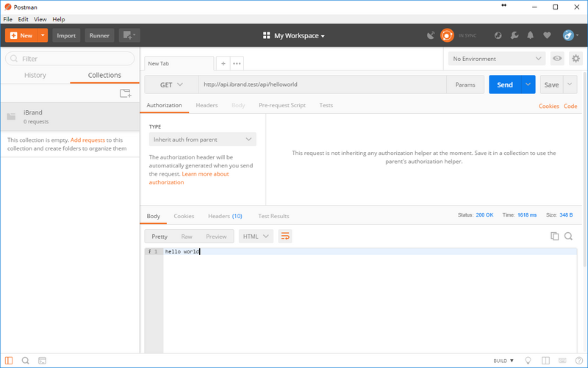Open settings wrench icon in header
Image resolution: width=588 pixels, height=368 pixels.
click(514, 35)
